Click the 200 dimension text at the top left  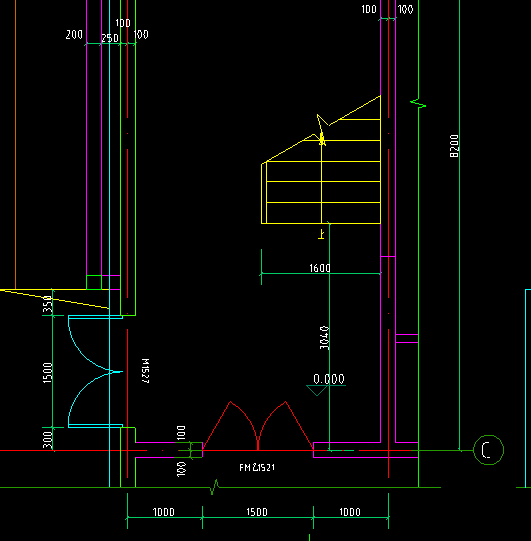coord(74,35)
